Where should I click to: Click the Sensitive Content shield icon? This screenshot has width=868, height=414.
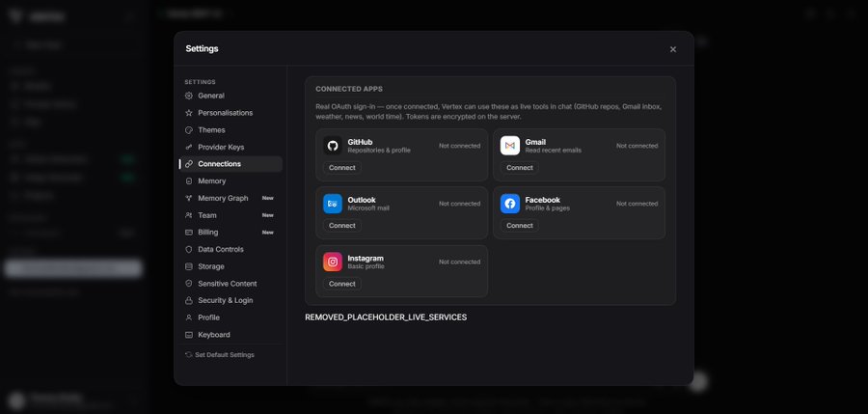tap(189, 283)
